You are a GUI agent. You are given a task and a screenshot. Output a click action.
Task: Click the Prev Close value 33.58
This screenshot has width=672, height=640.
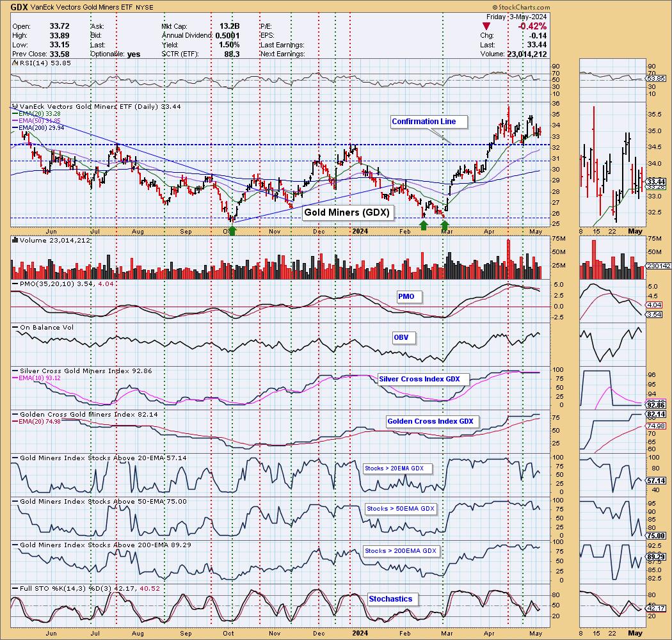[x=60, y=54]
